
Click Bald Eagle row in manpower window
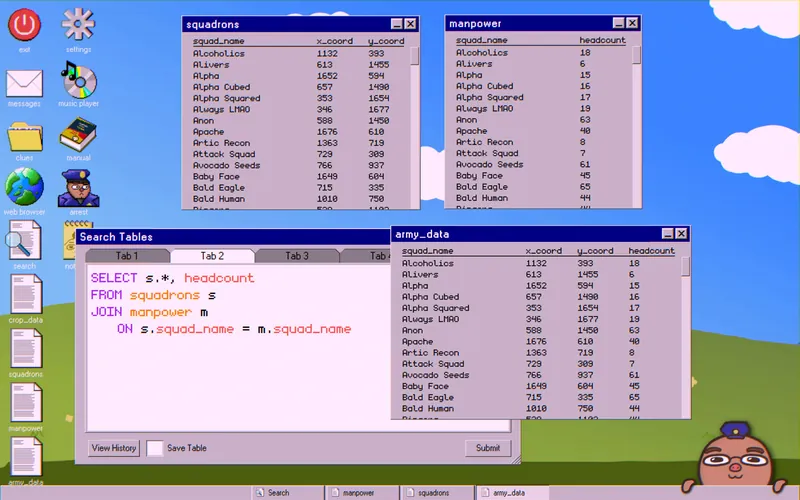[542, 187]
